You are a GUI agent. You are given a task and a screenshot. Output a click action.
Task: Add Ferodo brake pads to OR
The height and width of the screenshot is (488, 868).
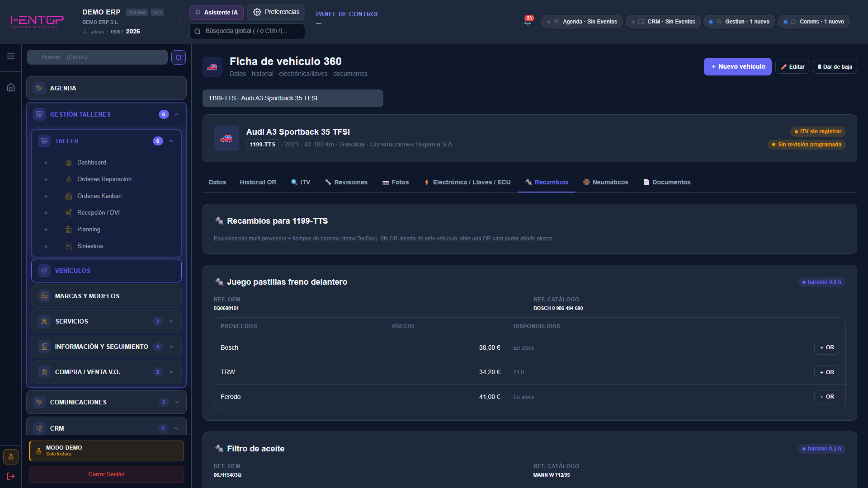point(827,397)
